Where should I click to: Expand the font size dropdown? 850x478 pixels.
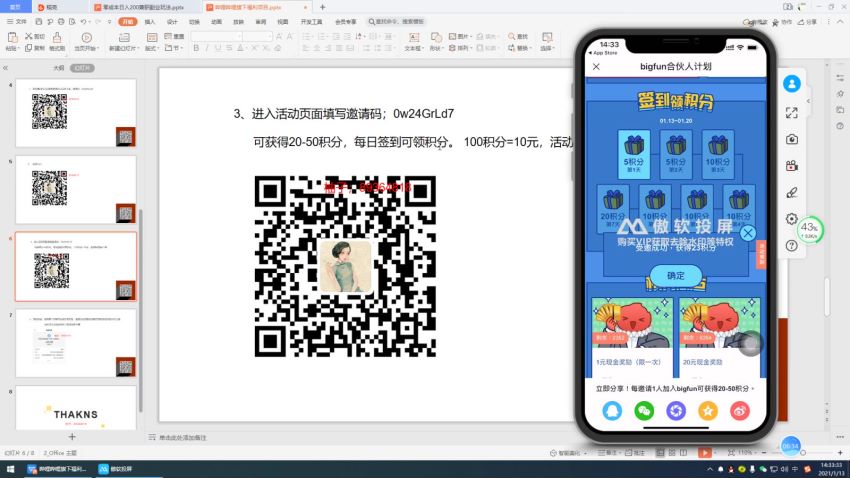(269, 36)
